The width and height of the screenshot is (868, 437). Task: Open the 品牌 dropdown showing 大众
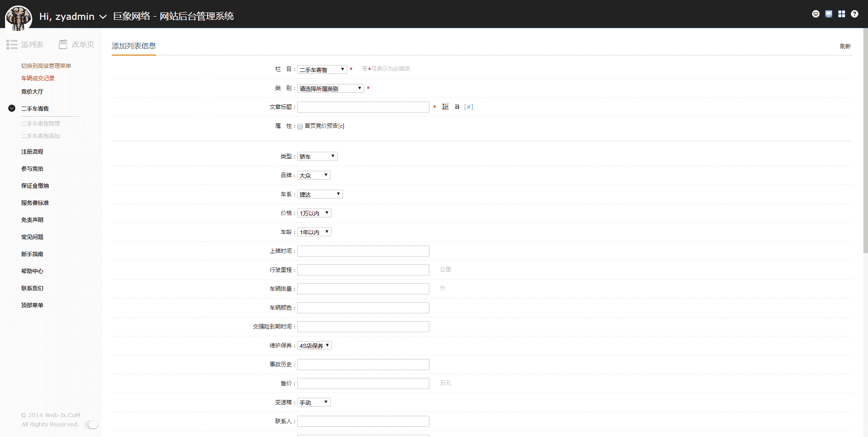(313, 175)
